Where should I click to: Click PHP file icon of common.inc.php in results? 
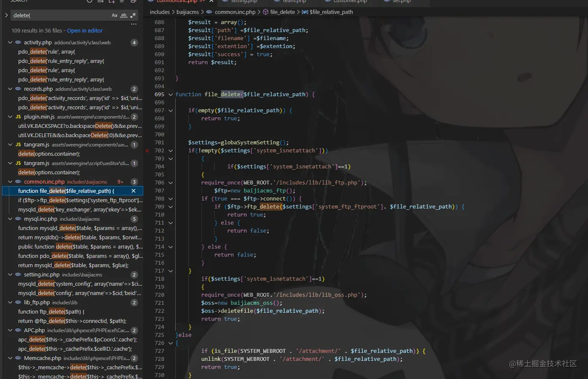(18, 182)
